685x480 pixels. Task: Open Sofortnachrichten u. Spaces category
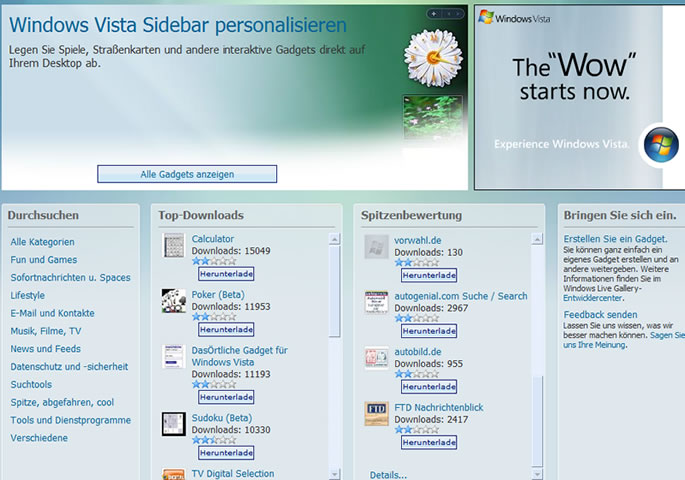click(70, 277)
